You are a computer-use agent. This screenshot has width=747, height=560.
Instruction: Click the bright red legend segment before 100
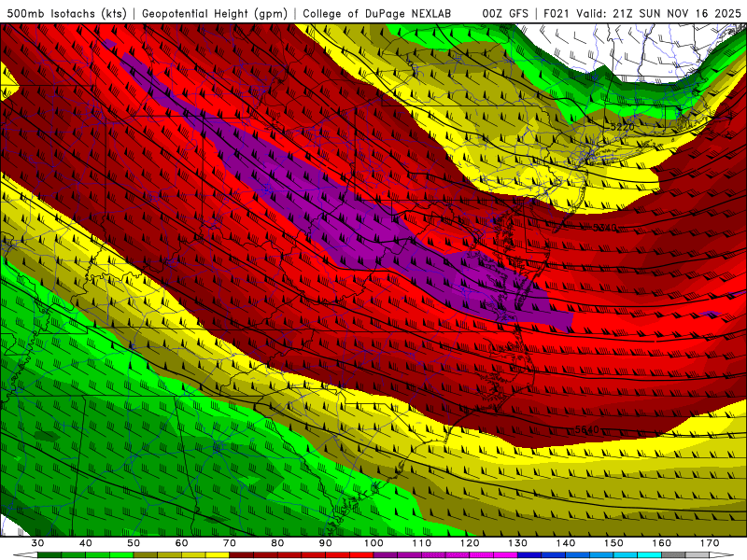coord(361,555)
